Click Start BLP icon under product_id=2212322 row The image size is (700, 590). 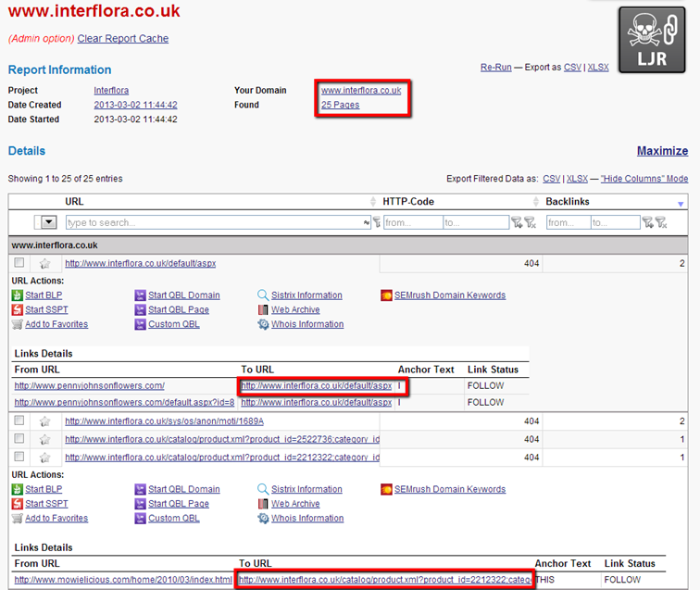17,489
